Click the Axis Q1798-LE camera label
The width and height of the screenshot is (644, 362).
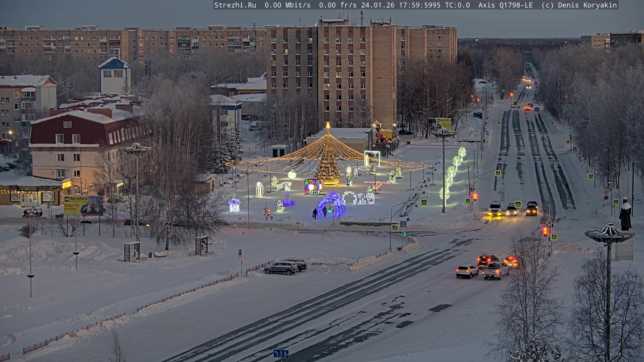click(505, 5)
